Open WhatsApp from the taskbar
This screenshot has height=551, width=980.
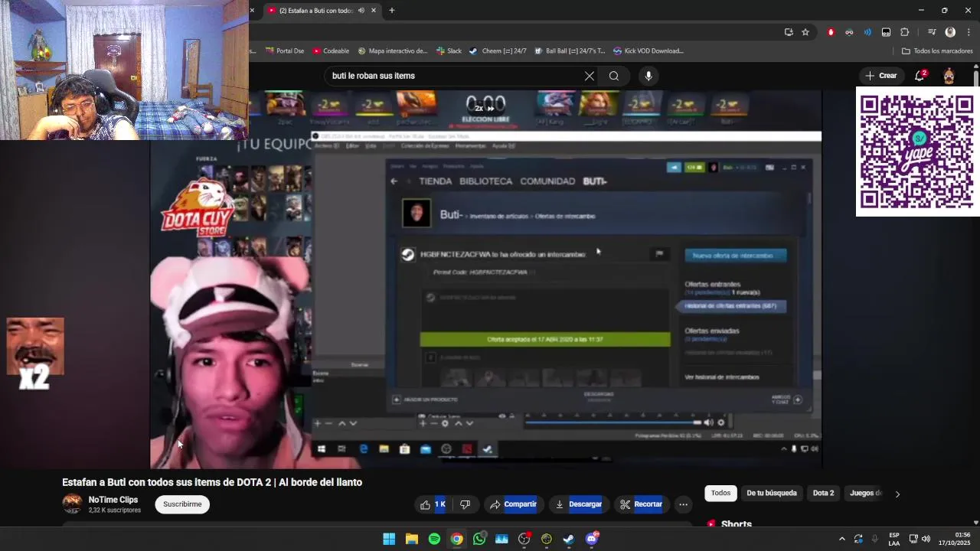coord(479,539)
